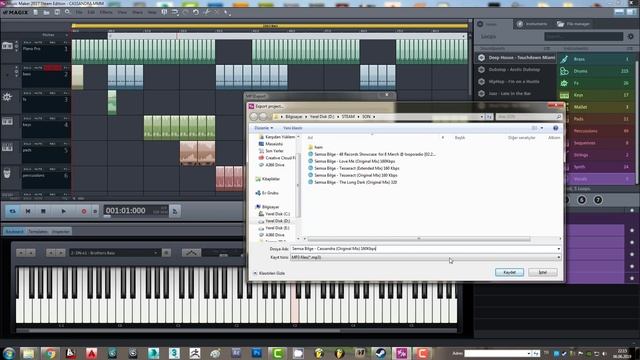Open the View menu
This screenshot has height=360, width=640.
(122, 13)
